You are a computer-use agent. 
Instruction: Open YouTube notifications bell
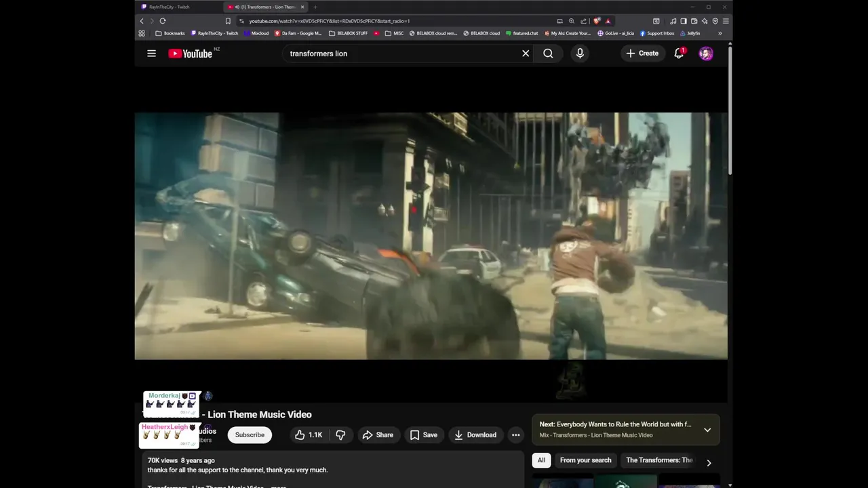679,54
